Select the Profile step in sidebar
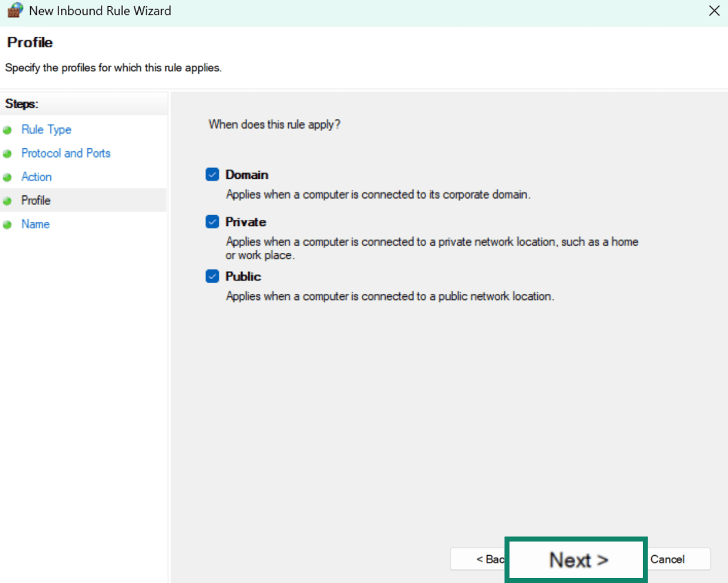This screenshot has height=583, width=728. coord(36,200)
